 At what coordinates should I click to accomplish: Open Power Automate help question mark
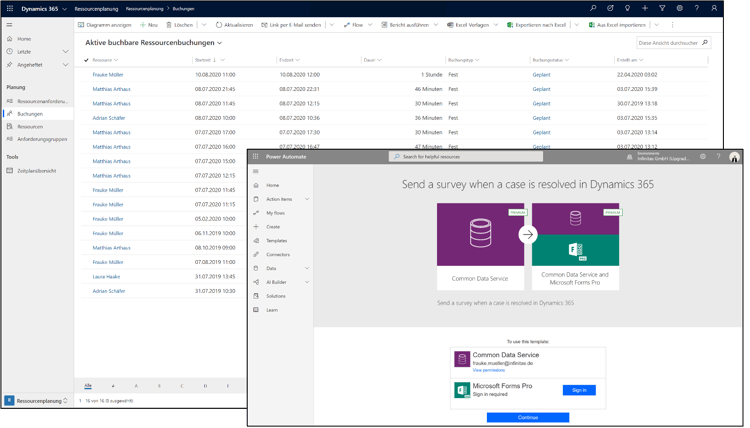[x=718, y=156]
